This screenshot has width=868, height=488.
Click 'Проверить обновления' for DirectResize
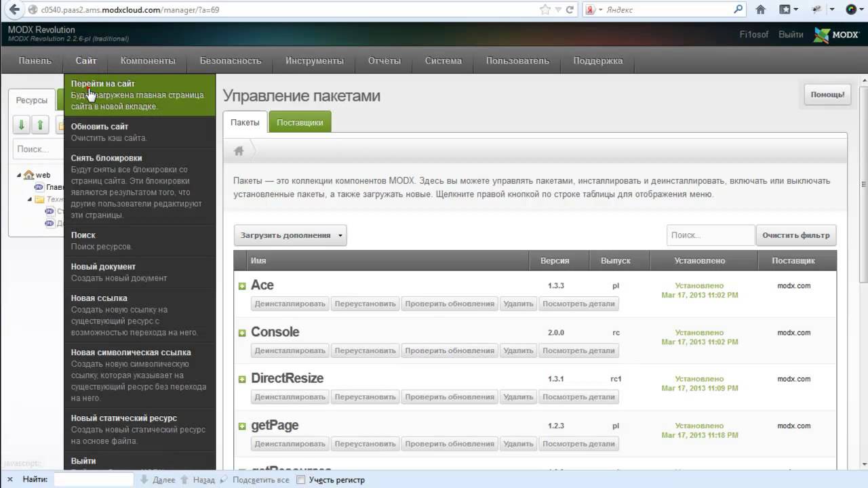(x=450, y=397)
